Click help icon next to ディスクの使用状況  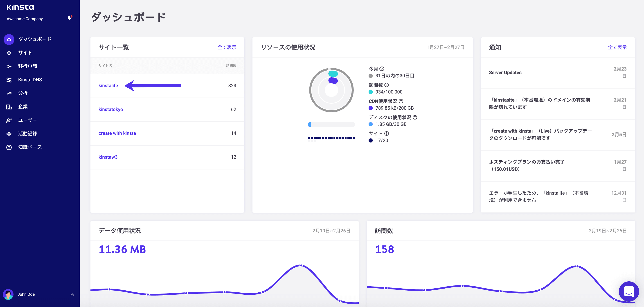[415, 117]
